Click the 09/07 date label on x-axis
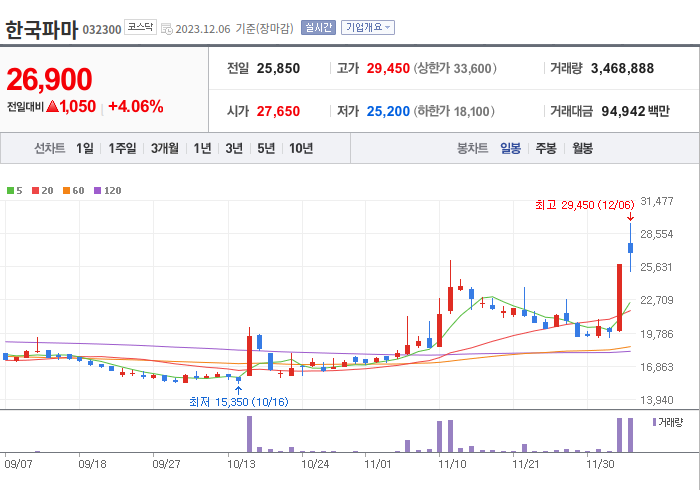Screen dimensions: 700x490 tap(18, 465)
